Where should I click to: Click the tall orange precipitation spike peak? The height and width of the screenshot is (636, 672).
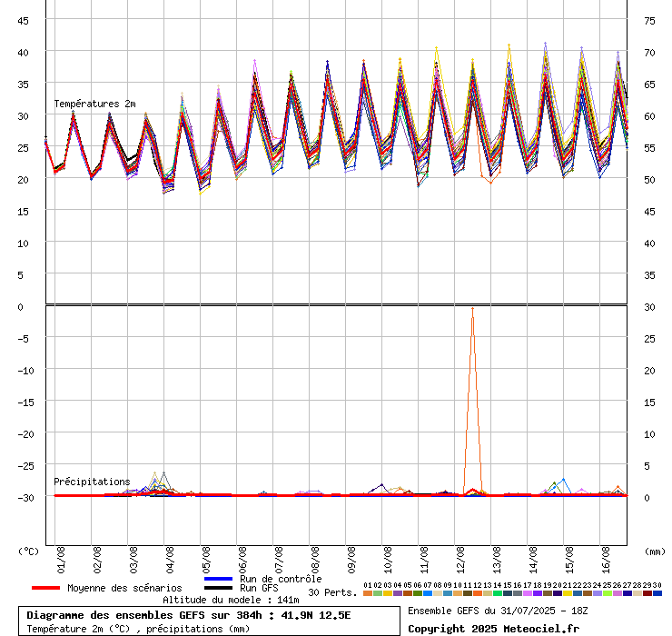[x=473, y=308]
